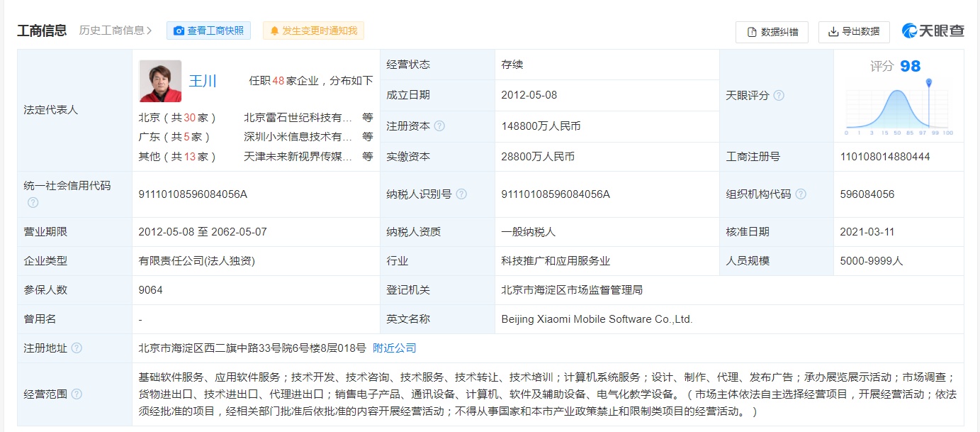Click business term 2012-05-08 至 2062-05-07
The width and height of the screenshot is (980, 432).
point(203,232)
